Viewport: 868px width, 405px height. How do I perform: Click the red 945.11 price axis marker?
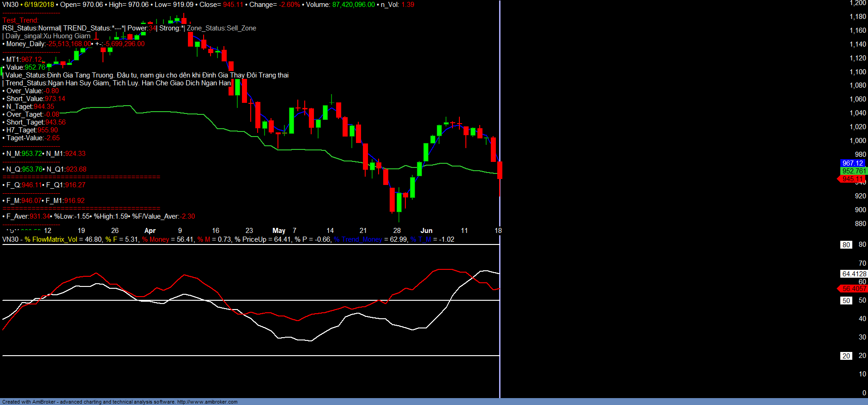point(852,179)
